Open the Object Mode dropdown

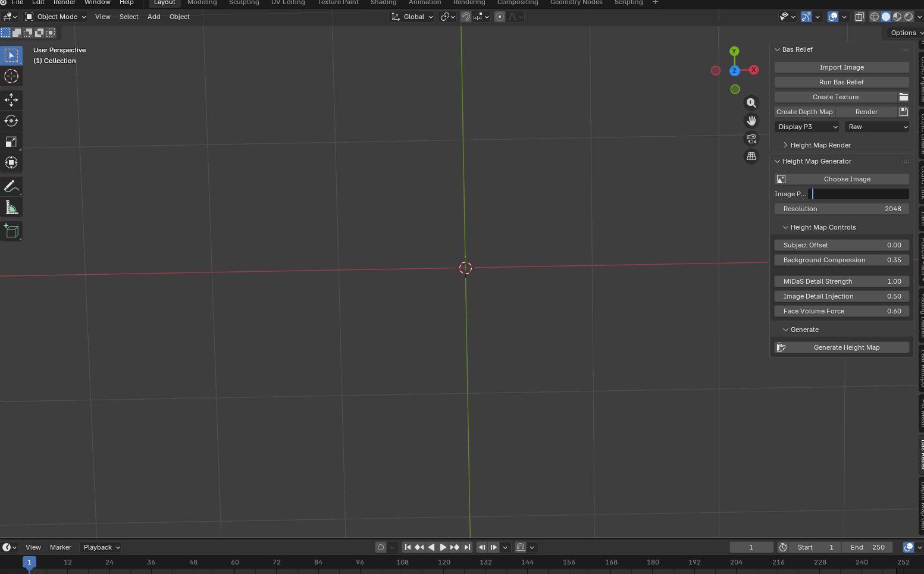(56, 17)
